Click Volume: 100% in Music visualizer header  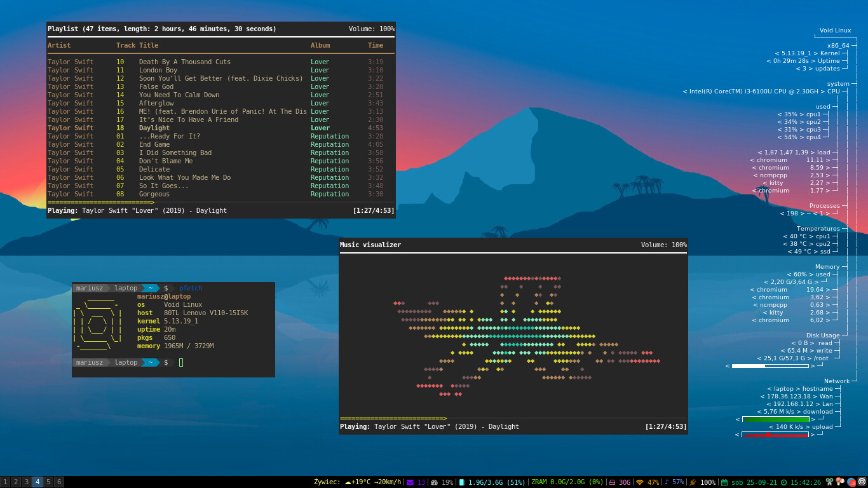click(x=664, y=245)
